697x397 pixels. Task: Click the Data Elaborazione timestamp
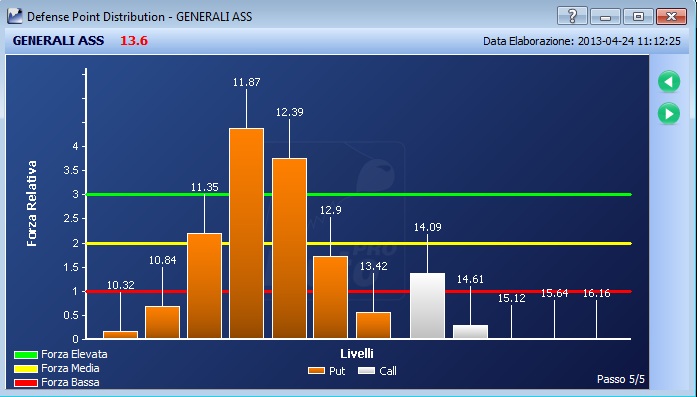(x=582, y=41)
